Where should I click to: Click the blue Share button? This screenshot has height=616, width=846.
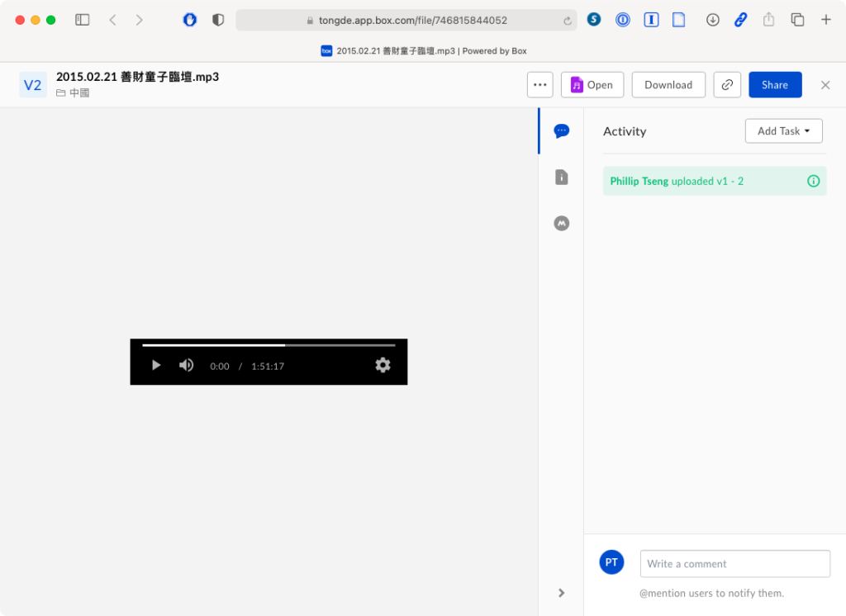tap(775, 85)
